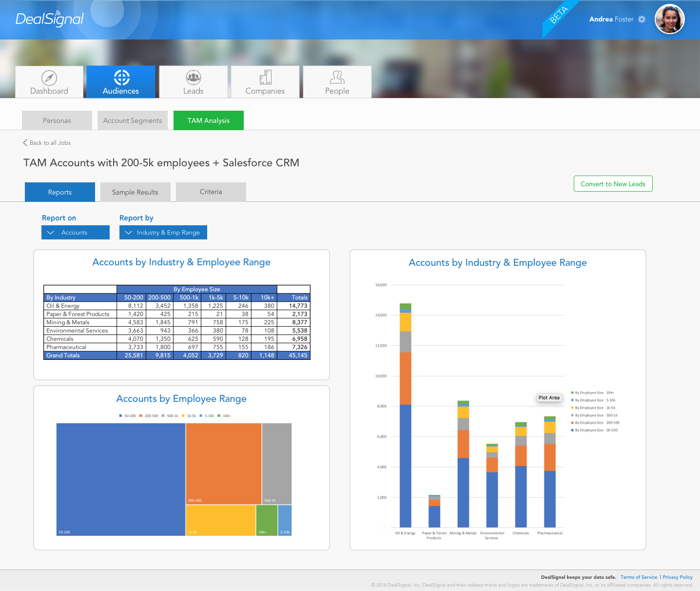700x591 pixels.
Task: Click the Pharmaceutical row label in table
Action: pos(66,347)
